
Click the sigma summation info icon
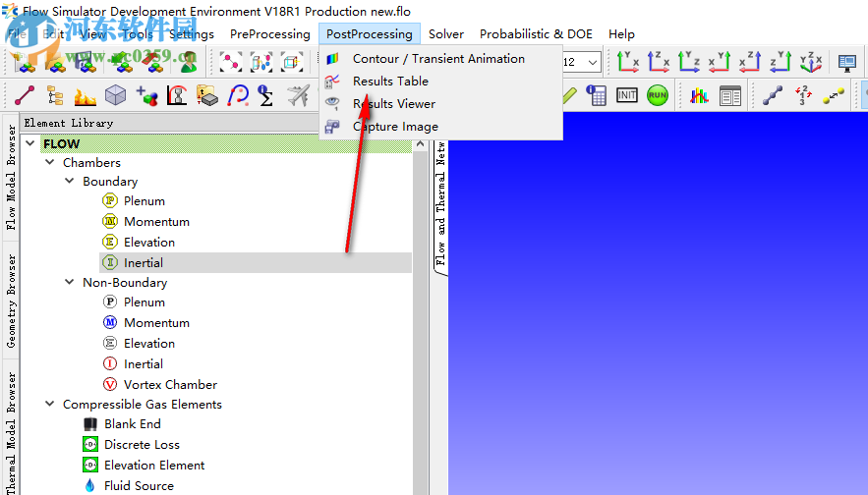tap(265, 95)
